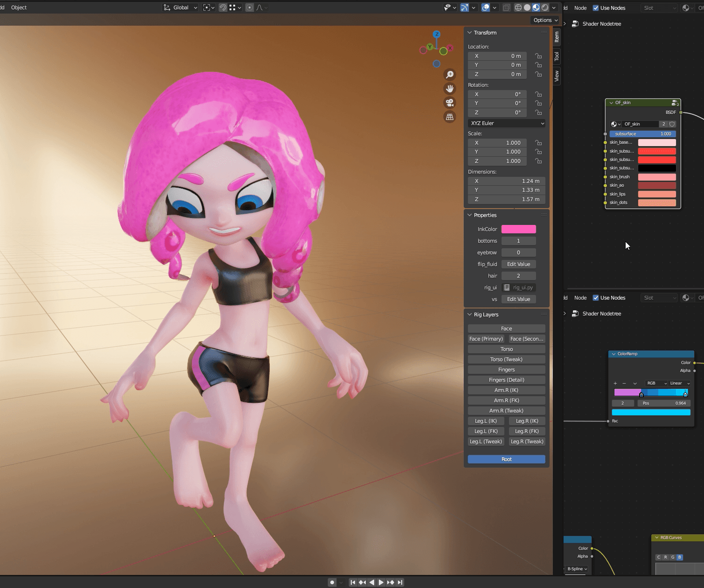
Task: Collapse the OF_skin node
Action: (611, 103)
